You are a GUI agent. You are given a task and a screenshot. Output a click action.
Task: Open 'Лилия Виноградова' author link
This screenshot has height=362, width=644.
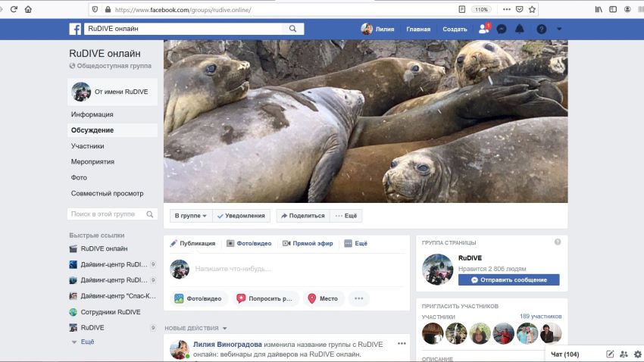point(227,345)
